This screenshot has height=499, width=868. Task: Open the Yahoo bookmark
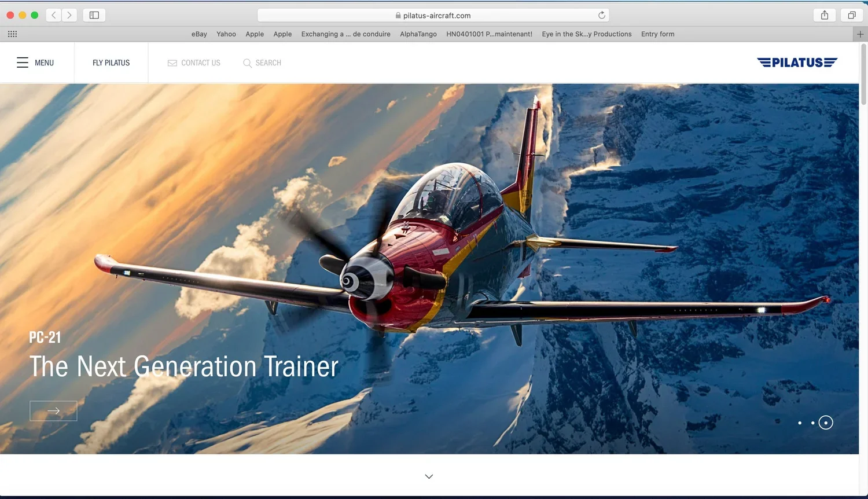coord(226,34)
